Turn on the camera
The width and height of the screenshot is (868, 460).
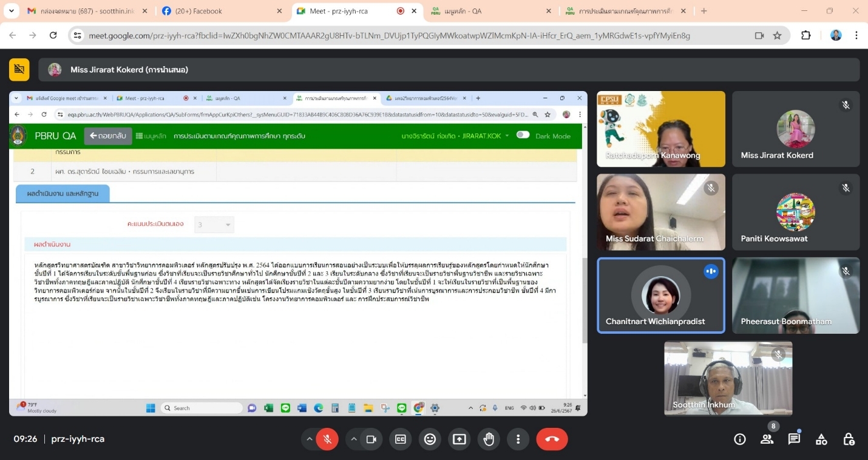click(371, 439)
